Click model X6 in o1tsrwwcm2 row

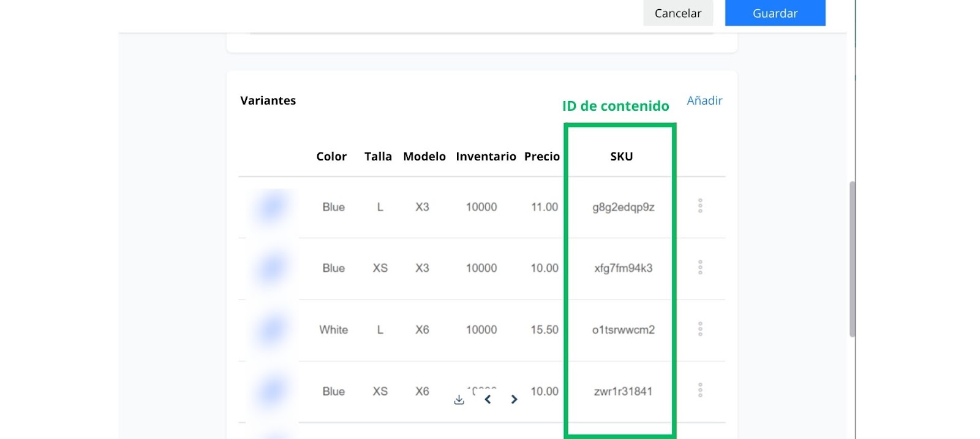[x=422, y=330]
